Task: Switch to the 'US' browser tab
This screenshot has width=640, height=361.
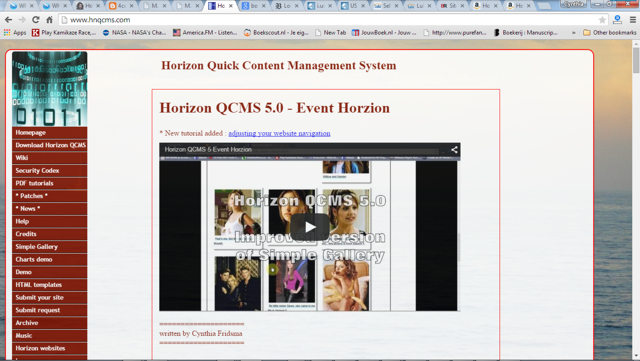Action: click(x=353, y=6)
